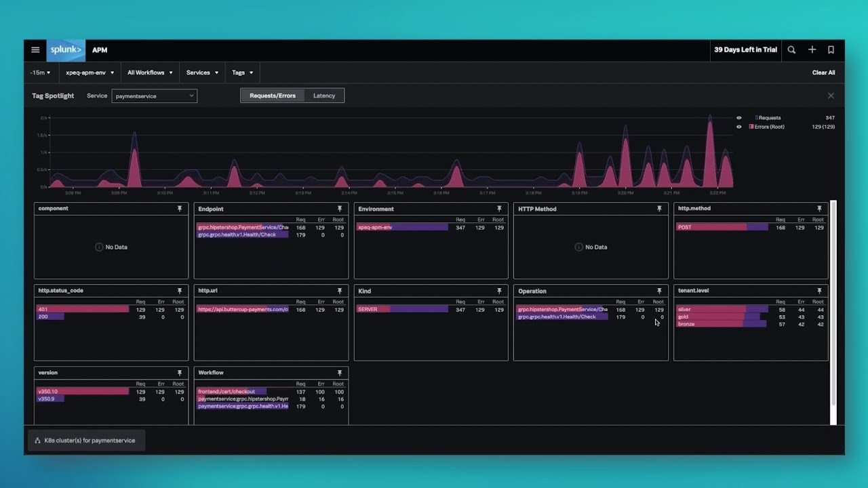This screenshot has height=488, width=868.
Task: Pin the Workflow card
Action: pos(340,373)
